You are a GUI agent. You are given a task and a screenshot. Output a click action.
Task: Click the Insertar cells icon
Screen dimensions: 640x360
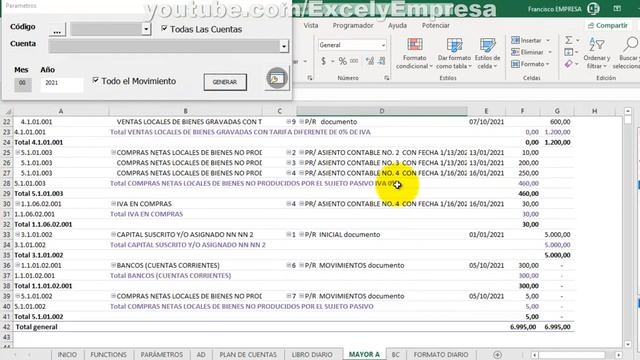(x=516, y=40)
